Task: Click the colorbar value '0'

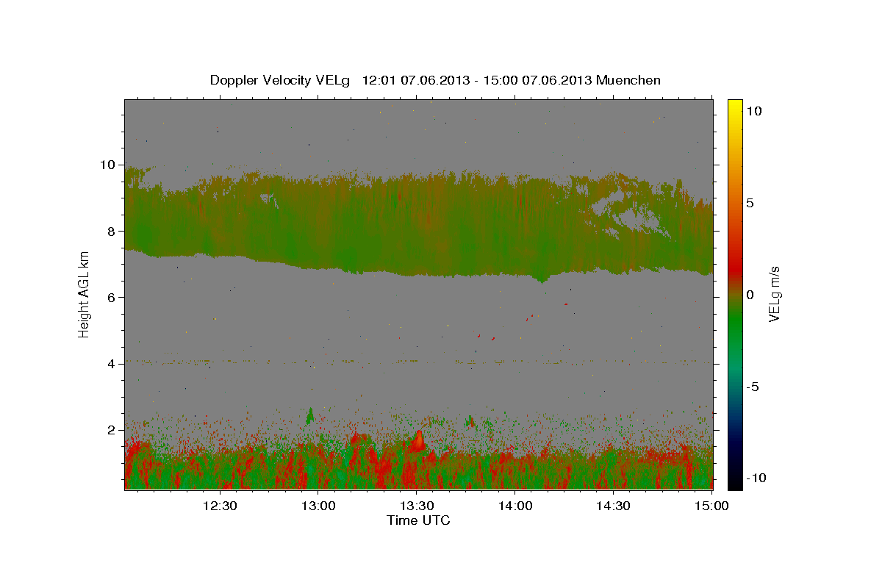Action: click(750, 295)
